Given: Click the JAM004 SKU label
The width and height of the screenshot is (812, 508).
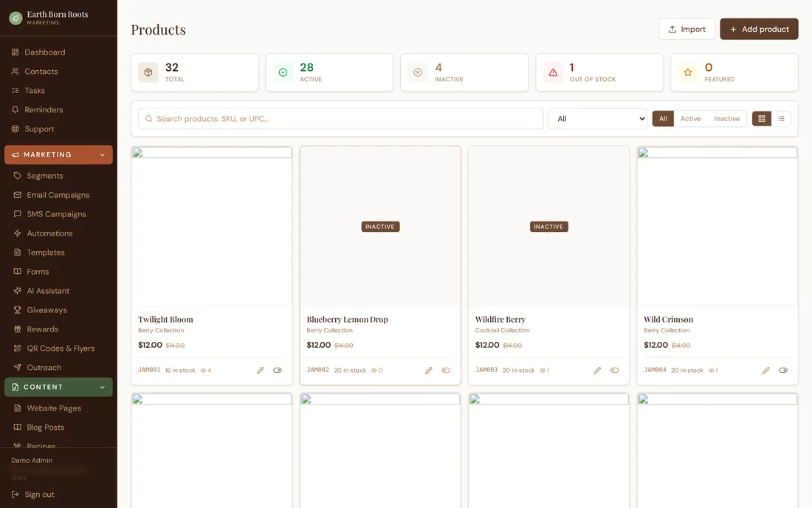Looking at the screenshot, I should point(655,370).
